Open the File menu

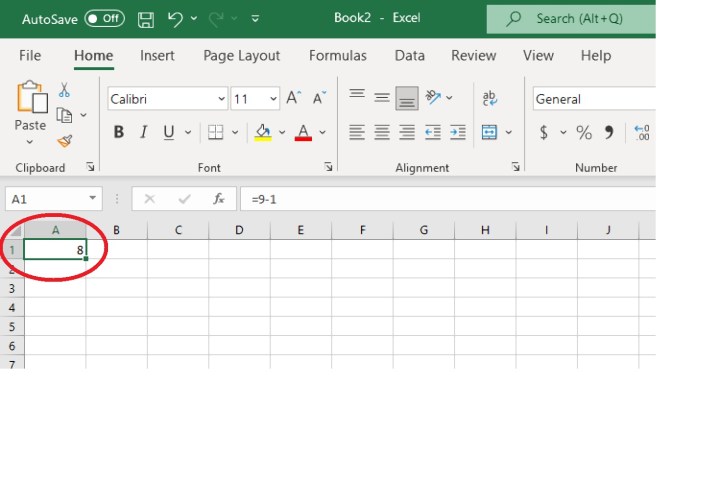tap(30, 56)
